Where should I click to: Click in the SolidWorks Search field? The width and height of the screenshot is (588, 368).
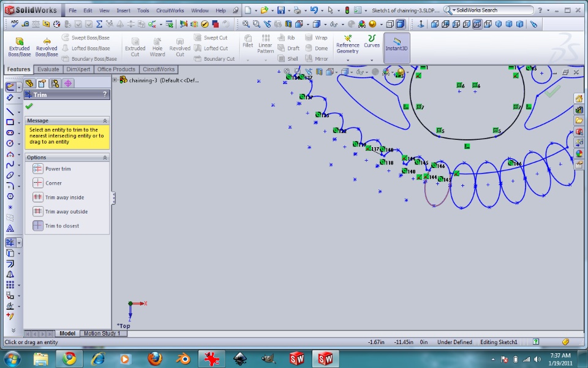pos(492,10)
